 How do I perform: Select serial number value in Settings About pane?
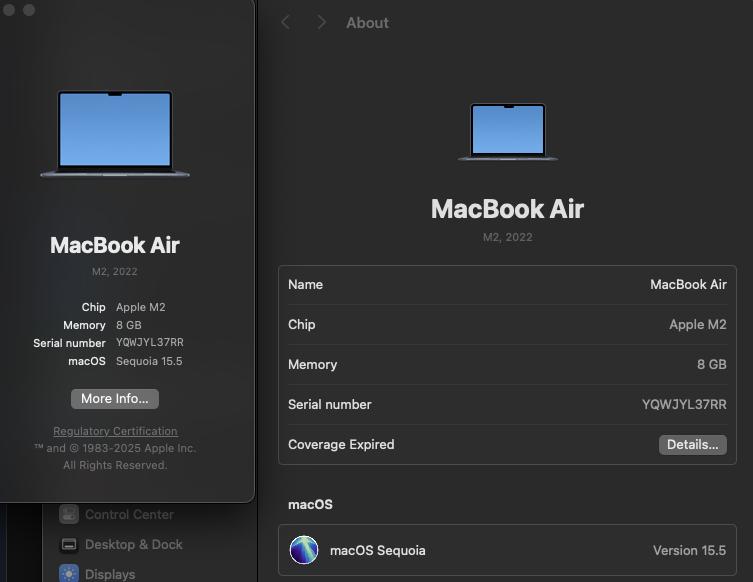pyautogui.click(x=684, y=404)
